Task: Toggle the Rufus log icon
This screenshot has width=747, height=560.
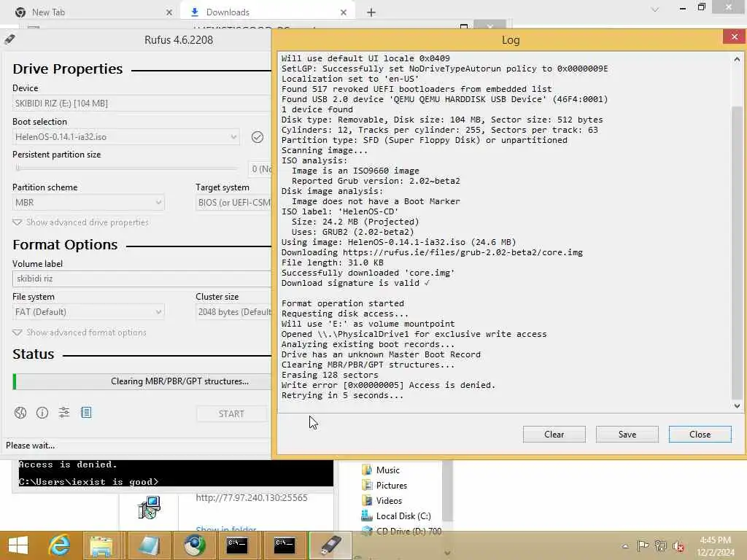Action: [x=86, y=413]
